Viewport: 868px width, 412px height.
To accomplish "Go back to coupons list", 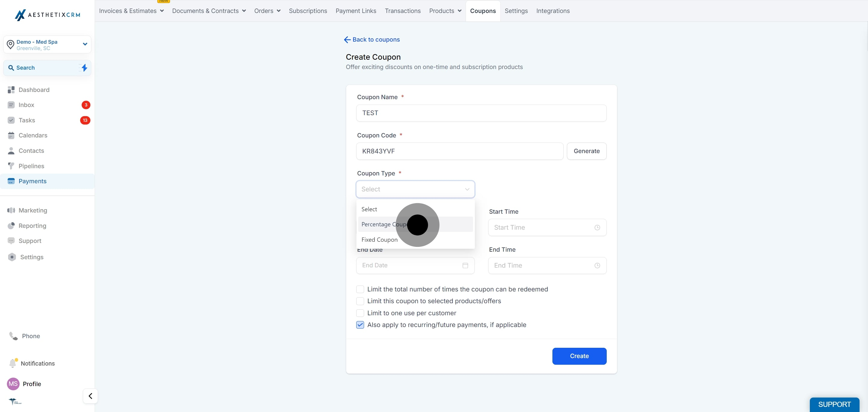I will 372,39.
